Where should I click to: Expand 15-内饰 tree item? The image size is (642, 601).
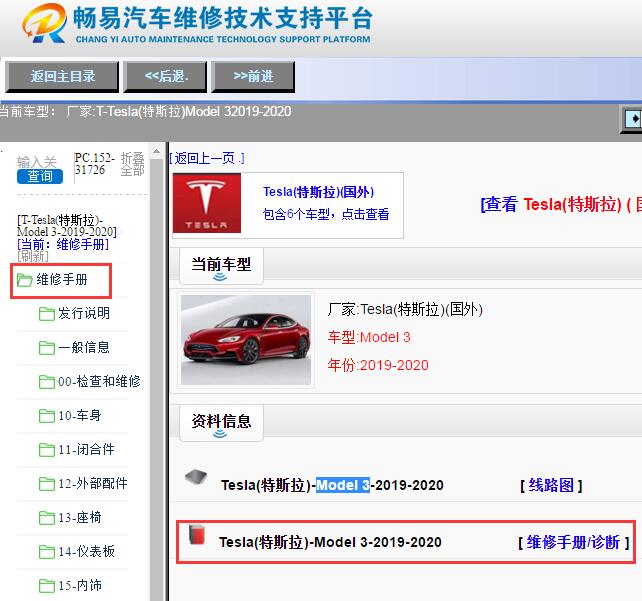click(x=79, y=585)
